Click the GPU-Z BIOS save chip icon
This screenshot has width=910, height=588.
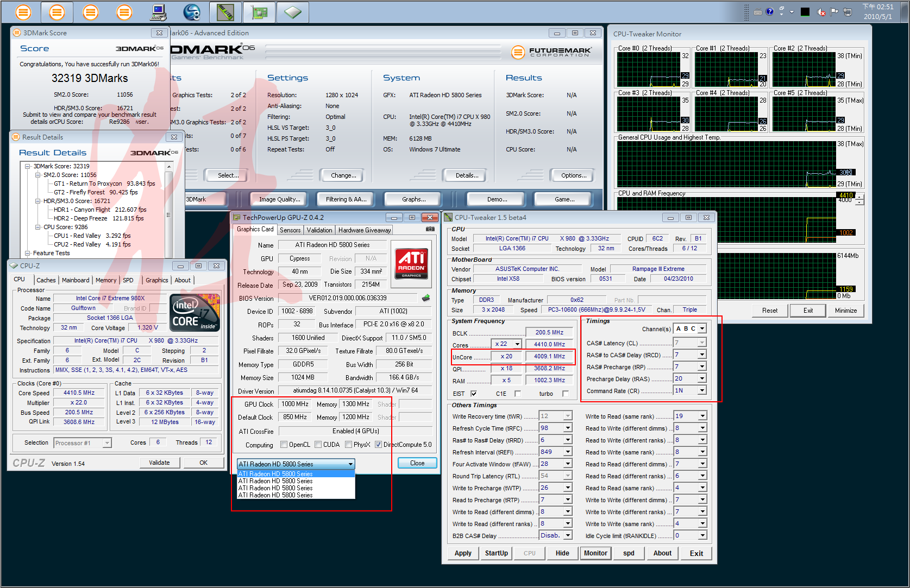pyautogui.click(x=426, y=298)
